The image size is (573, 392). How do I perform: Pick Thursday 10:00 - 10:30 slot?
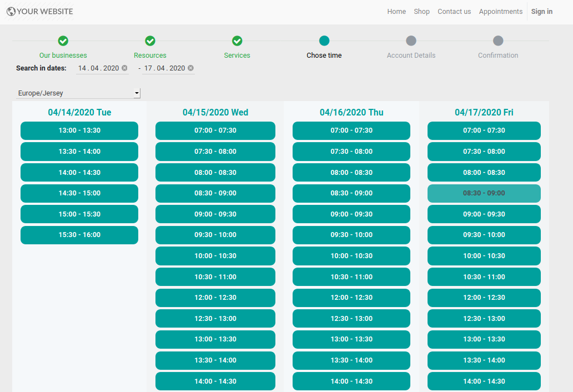coord(351,256)
